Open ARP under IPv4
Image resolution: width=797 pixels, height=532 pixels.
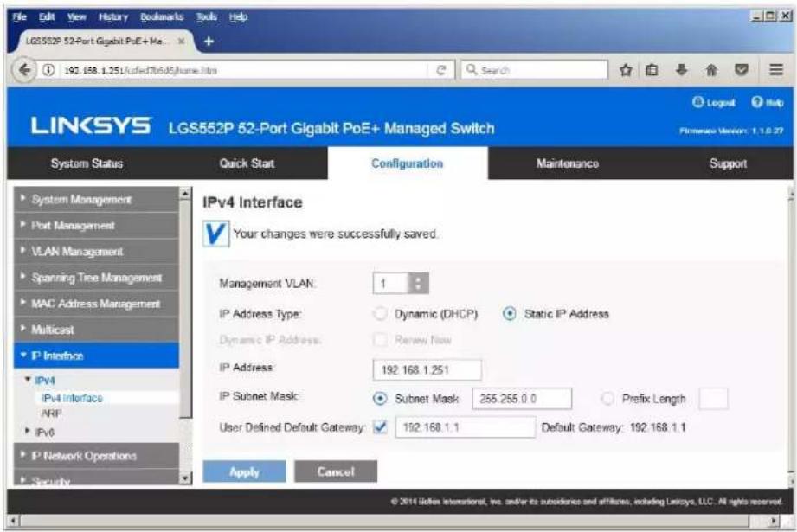coord(51,413)
